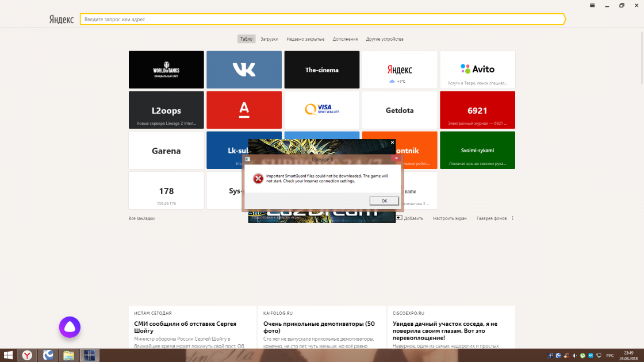644x362 pixels.
Task: Launch Yandex Browser from the taskbar
Action: tap(27, 355)
